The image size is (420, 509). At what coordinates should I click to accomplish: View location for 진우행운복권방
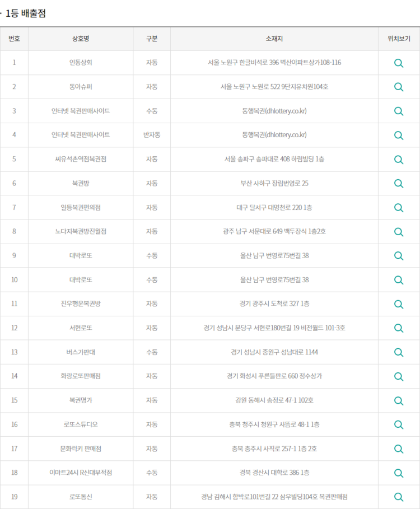pyautogui.click(x=399, y=304)
